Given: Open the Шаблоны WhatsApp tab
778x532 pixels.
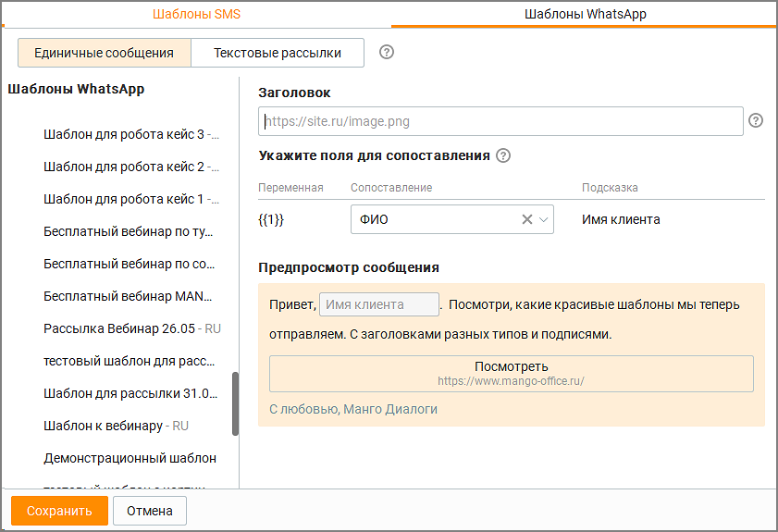Looking at the screenshot, I should tap(585, 14).
